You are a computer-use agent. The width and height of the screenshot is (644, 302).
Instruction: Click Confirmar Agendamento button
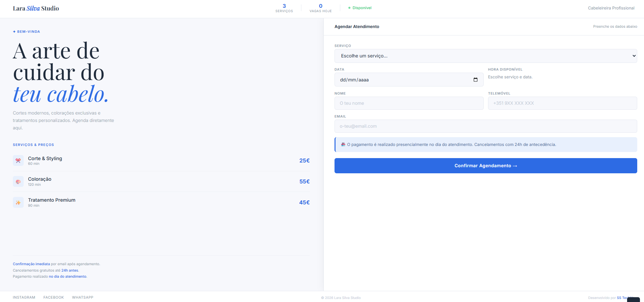(x=486, y=166)
